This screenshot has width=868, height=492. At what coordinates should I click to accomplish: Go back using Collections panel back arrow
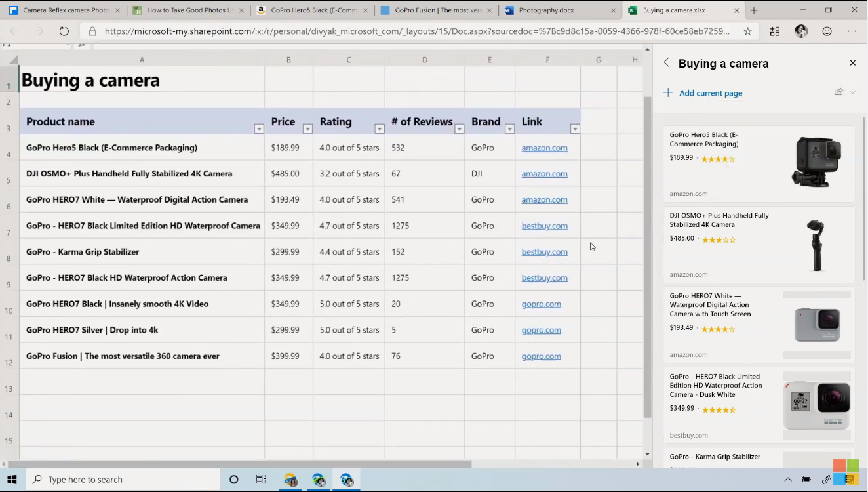[x=666, y=63]
